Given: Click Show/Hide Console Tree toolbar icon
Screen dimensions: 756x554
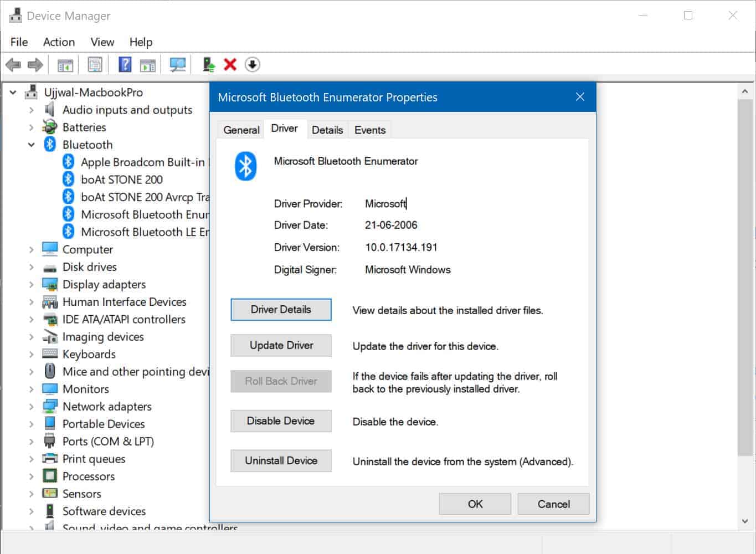Looking at the screenshot, I should click(65, 65).
